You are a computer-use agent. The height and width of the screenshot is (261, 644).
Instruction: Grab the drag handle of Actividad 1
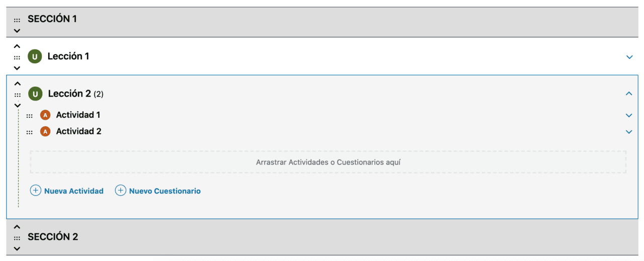pos(29,116)
